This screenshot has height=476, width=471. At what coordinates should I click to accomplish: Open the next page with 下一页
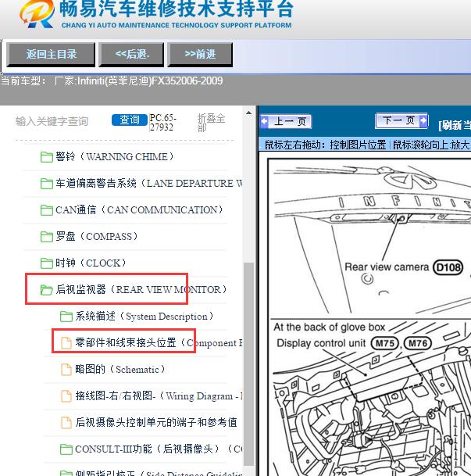click(x=401, y=120)
